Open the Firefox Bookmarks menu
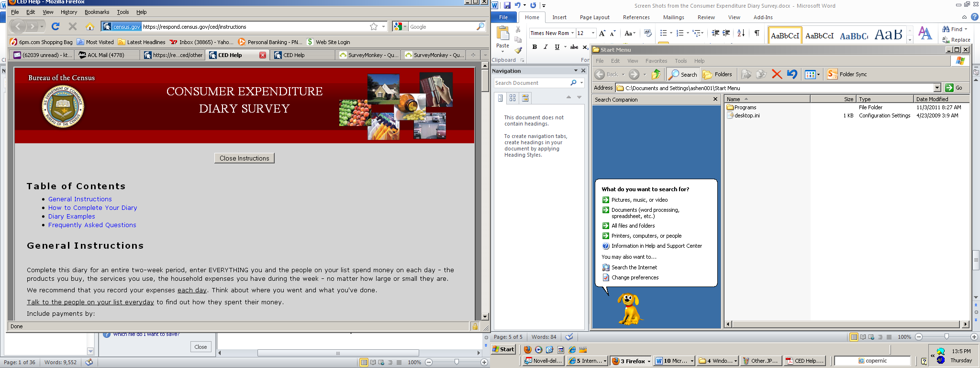The width and height of the screenshot is (980, 368). coord(97,12)
